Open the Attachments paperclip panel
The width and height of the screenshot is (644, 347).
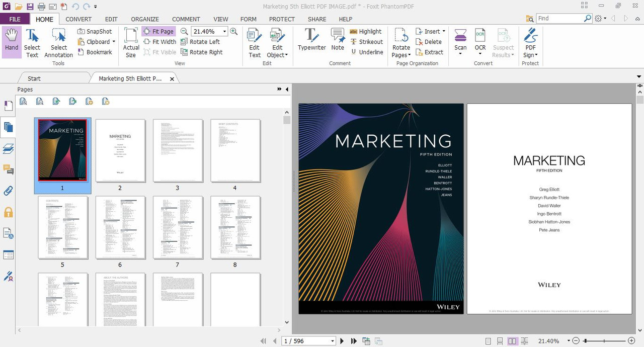[8, 191]
